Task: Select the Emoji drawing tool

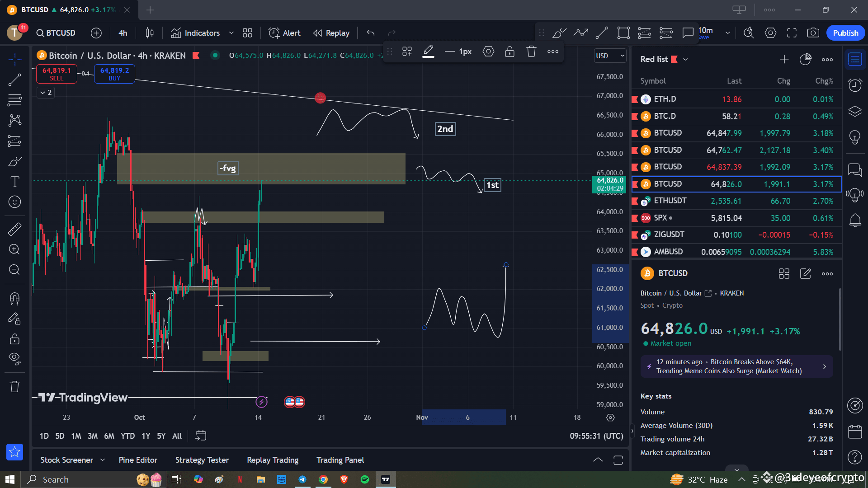Action: (15, 202)
